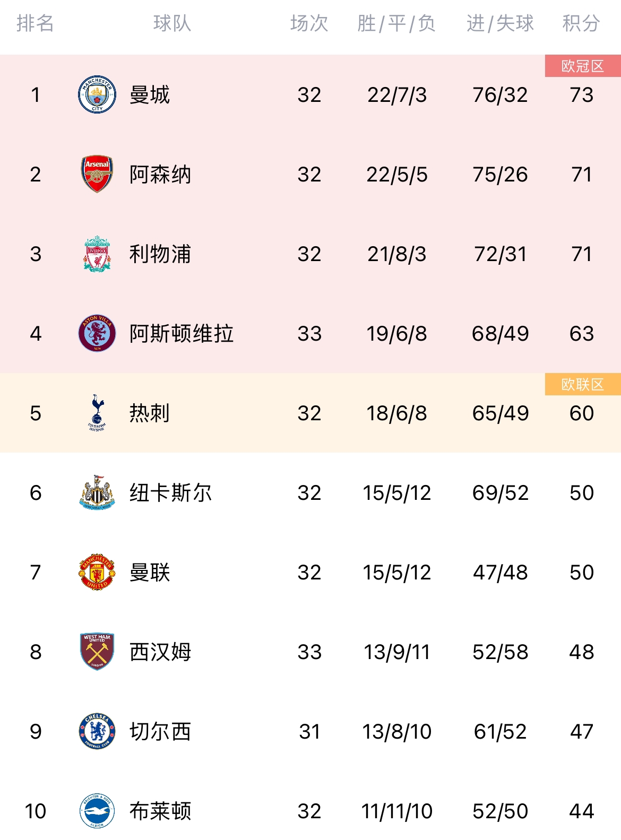
Task: Click the 排名 column header
Action: tap(35, 23)
